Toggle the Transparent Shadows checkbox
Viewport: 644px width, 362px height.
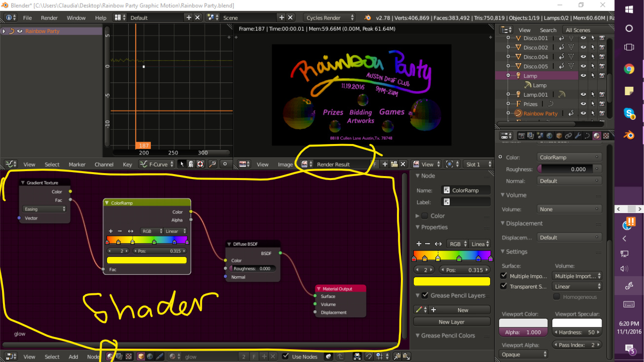504,286
